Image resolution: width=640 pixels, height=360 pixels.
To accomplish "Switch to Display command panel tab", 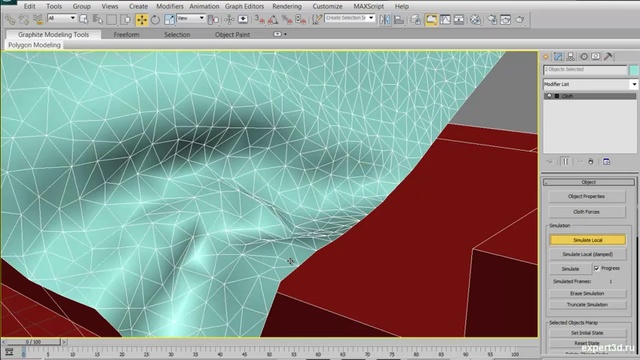I will click(596, 57).
